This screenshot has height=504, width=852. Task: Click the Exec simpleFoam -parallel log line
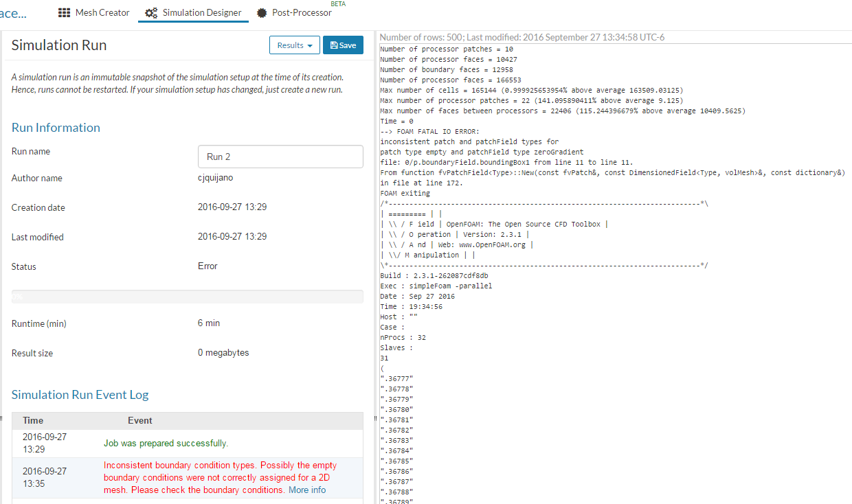(436, 286)
